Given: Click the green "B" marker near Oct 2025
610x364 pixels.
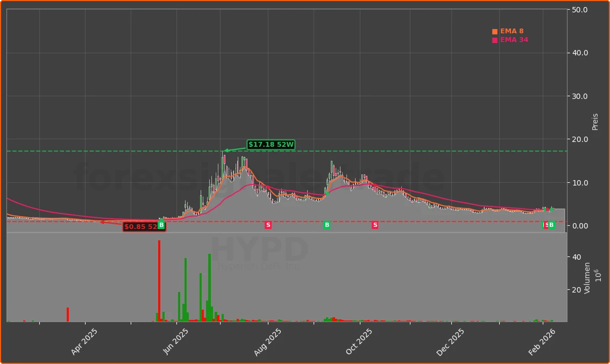Looking at the screenshot, I should 327,225.
